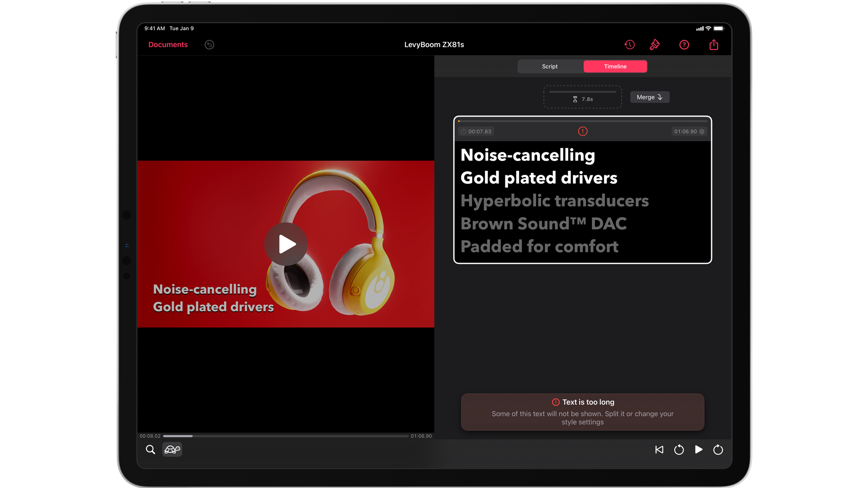868x488 pixels.
Task: Click the 00:08.02 current time label
Action: pyautogui.click(x=150, y=436)
